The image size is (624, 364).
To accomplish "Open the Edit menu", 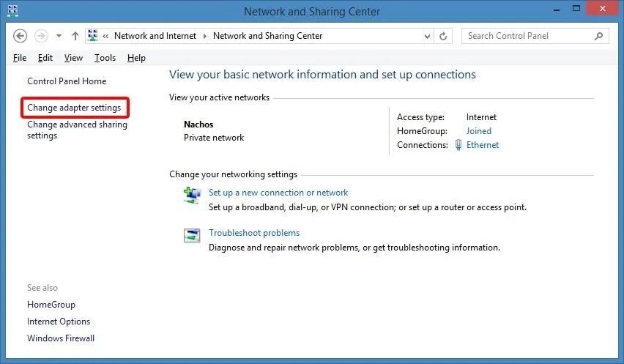I will 45,58.
